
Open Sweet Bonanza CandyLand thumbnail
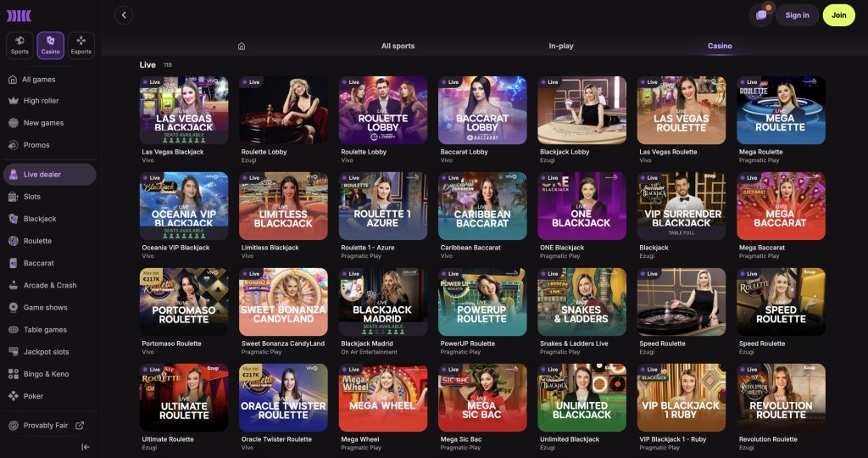pos(283,302)
